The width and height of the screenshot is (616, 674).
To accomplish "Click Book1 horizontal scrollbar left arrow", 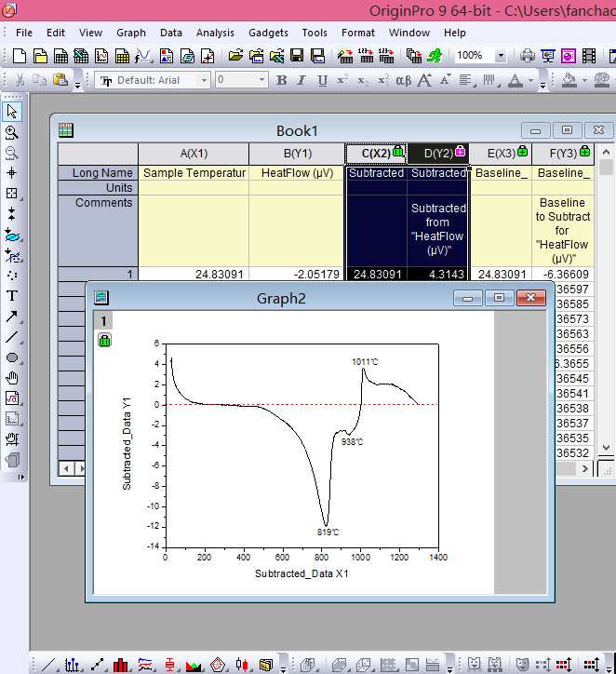I will coord(66,468).
